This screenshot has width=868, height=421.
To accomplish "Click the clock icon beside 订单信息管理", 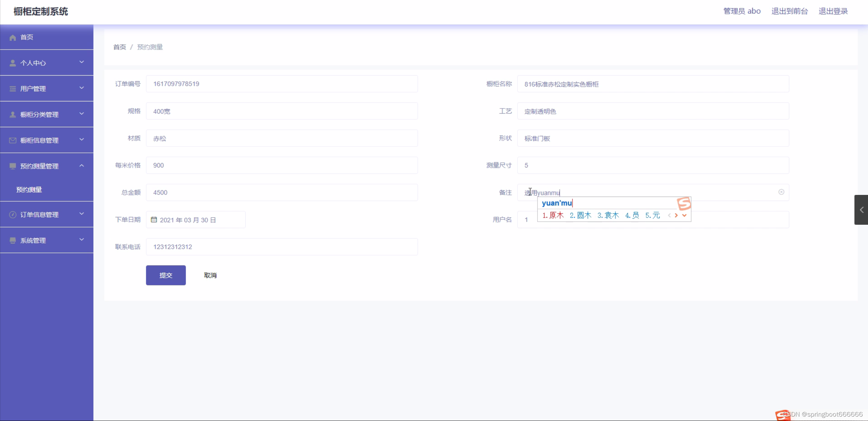I will 13,215.
